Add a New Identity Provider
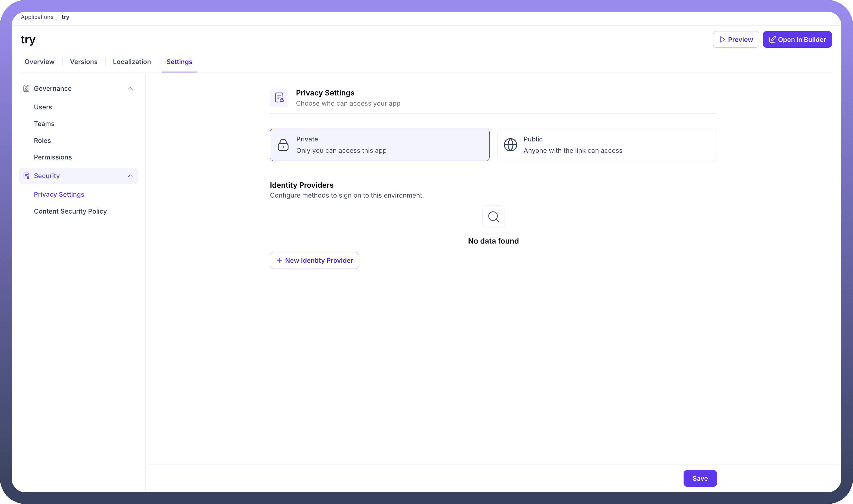The image size is (853, 504). tap(314, 260)
